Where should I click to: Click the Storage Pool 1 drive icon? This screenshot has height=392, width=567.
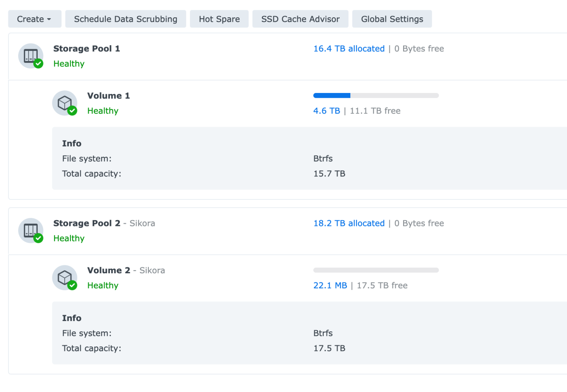pyautogui.click(x=30, y=56)
